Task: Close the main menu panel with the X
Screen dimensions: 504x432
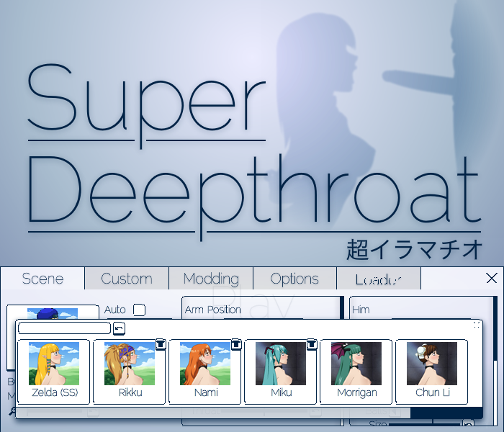Action: (x=492, y=278)
